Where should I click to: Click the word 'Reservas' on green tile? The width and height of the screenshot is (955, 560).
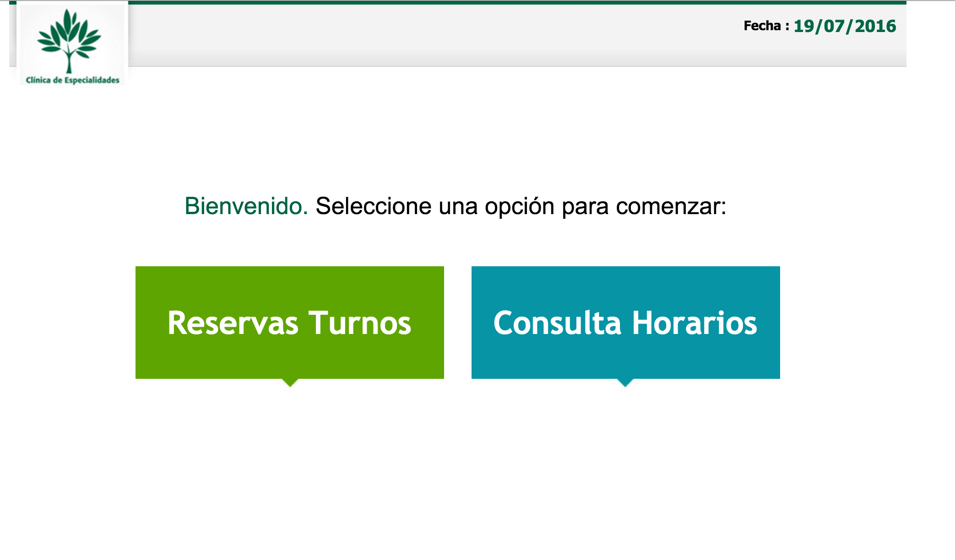coord(233,323)
